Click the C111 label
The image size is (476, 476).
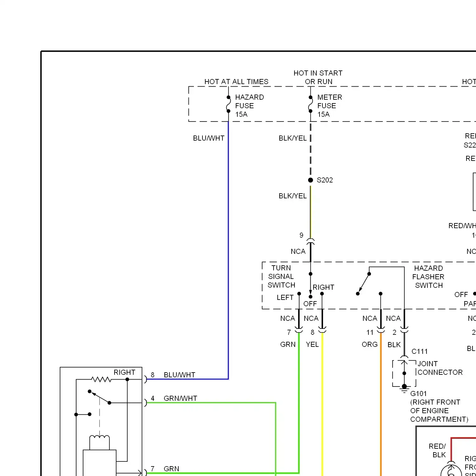[420, 351]
